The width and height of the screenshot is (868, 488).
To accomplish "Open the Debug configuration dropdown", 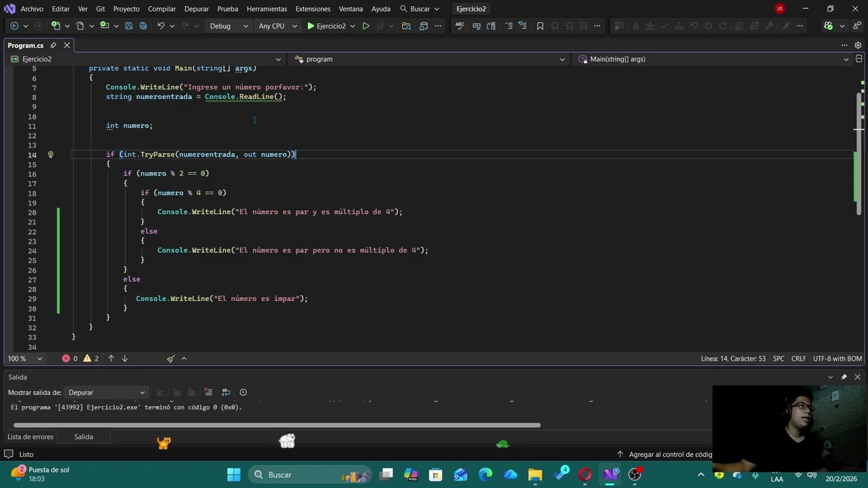I will pos(229,26).
